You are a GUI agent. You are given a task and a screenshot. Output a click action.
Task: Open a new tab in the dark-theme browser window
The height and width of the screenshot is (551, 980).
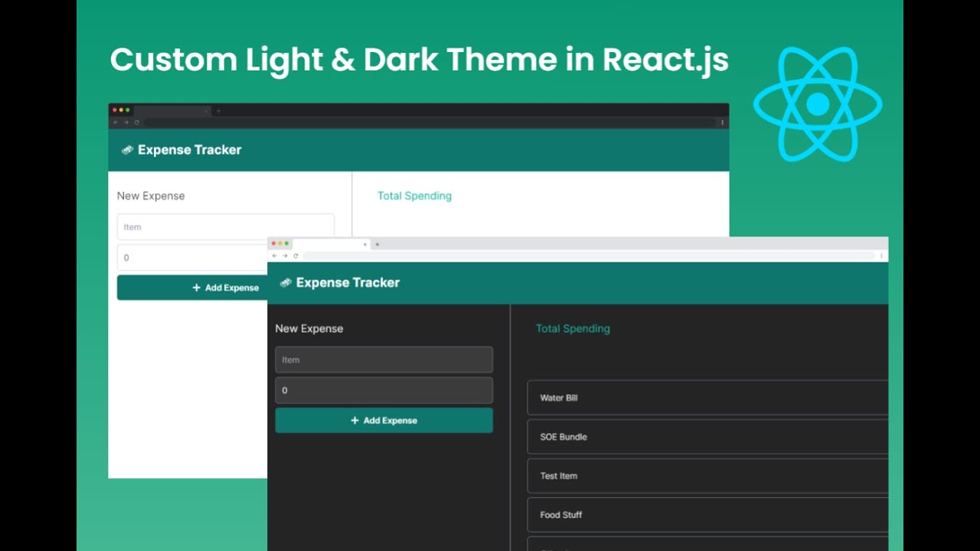[377, 244]
